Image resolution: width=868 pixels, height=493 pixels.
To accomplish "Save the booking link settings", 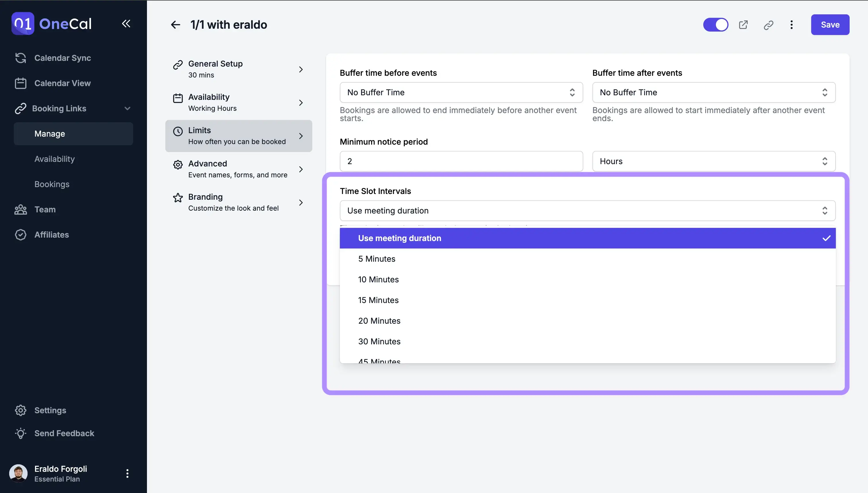I will (830, 24).
